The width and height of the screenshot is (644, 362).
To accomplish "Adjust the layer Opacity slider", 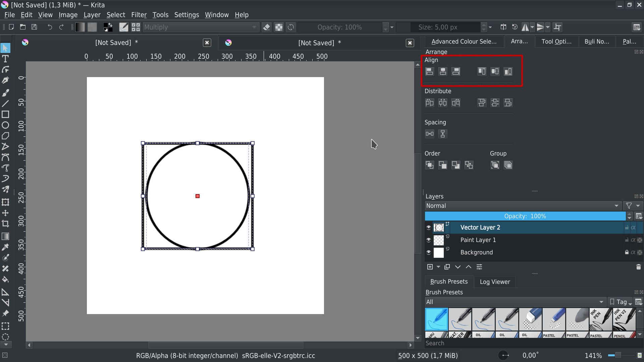I will coord(525,216).
